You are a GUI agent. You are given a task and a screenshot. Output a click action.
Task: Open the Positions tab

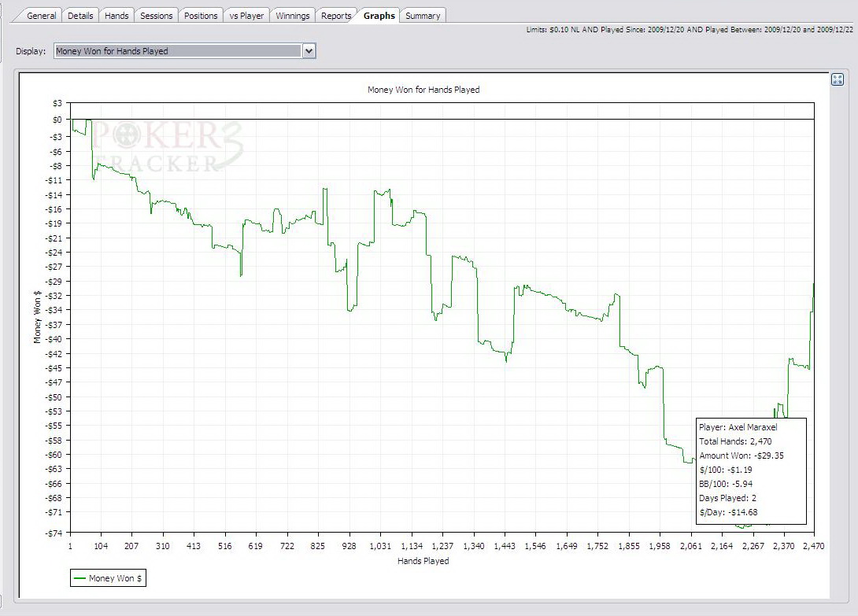pyautogui.click(x=201, y=16)
